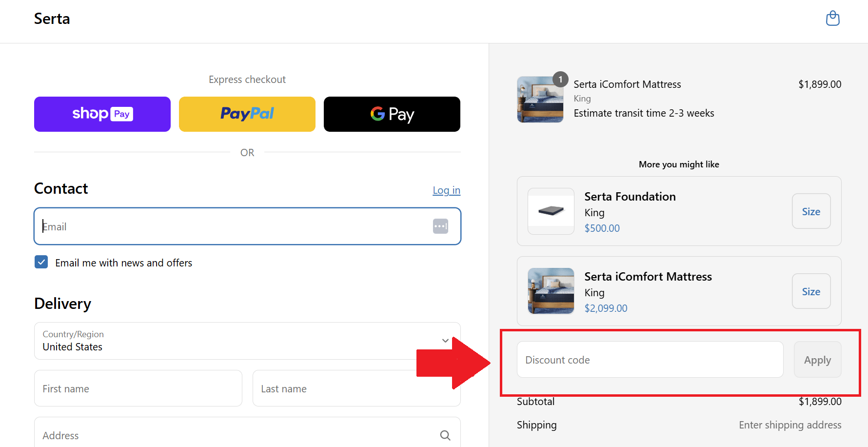Apply the discount code
Screen dimensions: 868x447
[x=817, y=360]
